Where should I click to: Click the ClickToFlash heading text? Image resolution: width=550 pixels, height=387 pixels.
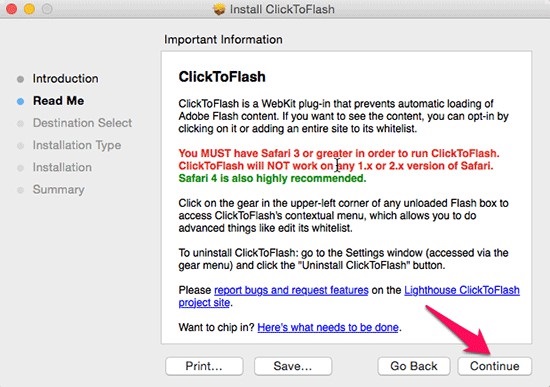pos(222,77)
